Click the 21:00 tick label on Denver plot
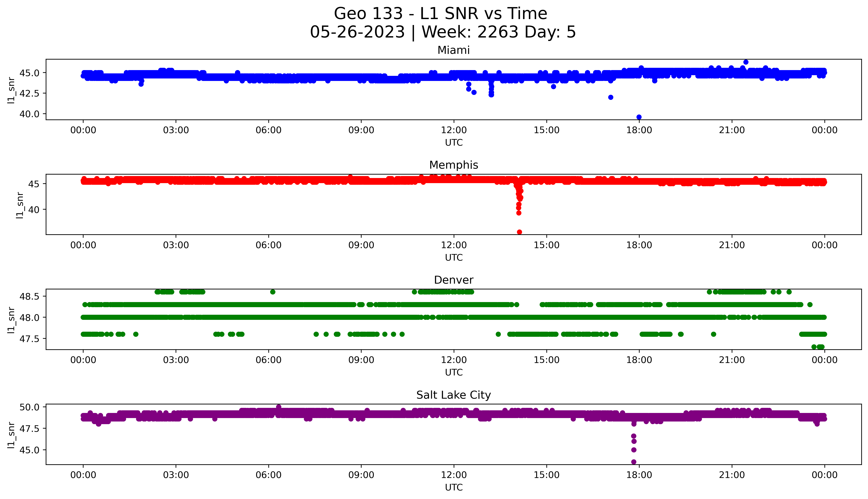The height and width of the screenshot is (499, 868). (x=732, y=360)
